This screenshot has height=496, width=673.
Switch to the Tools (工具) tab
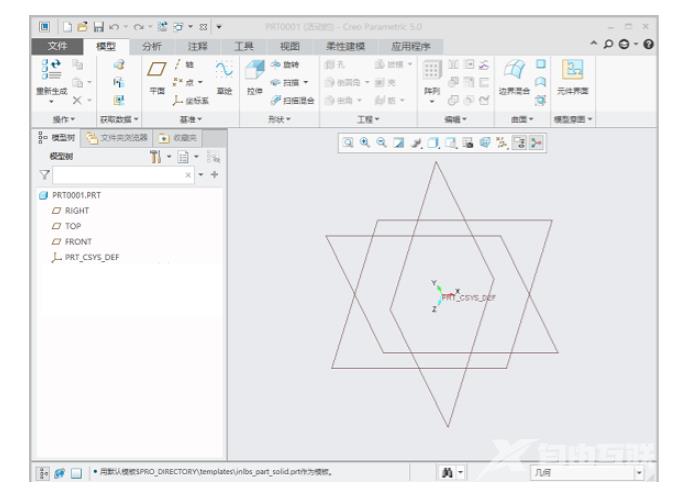click(x=243, y=46)
